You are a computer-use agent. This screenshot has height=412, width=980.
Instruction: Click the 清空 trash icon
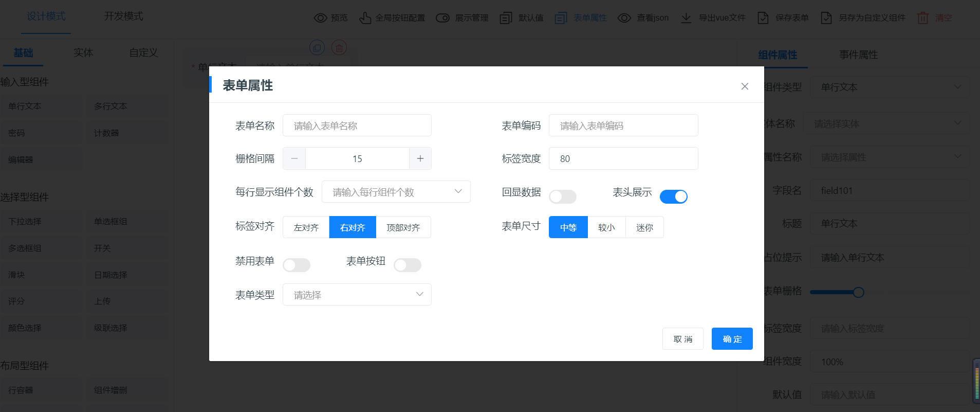coord(923,18)
